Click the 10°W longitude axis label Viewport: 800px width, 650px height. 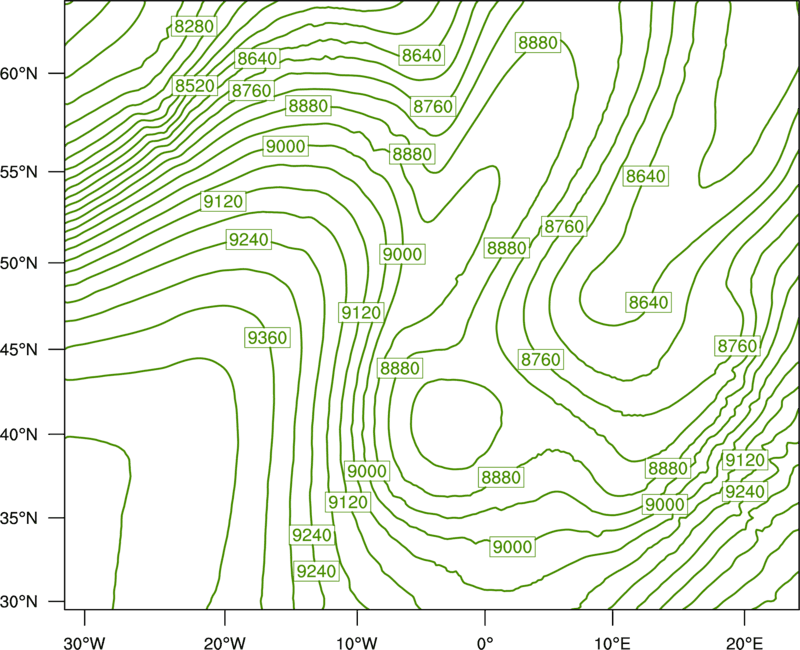[x=356, y=642]
